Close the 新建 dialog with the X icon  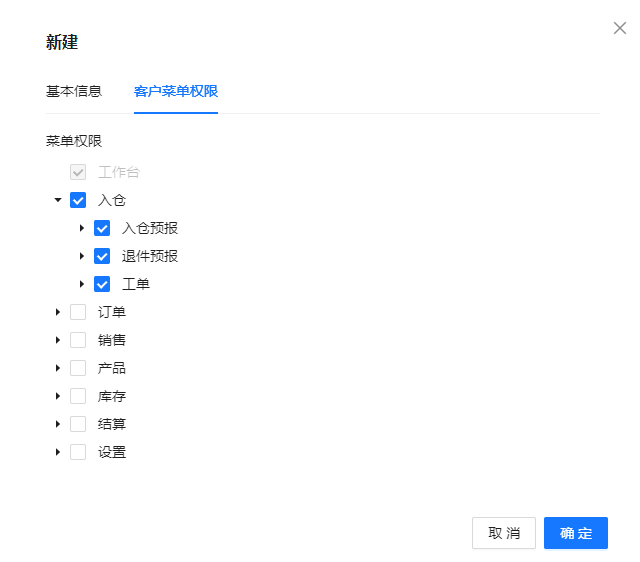619,28
